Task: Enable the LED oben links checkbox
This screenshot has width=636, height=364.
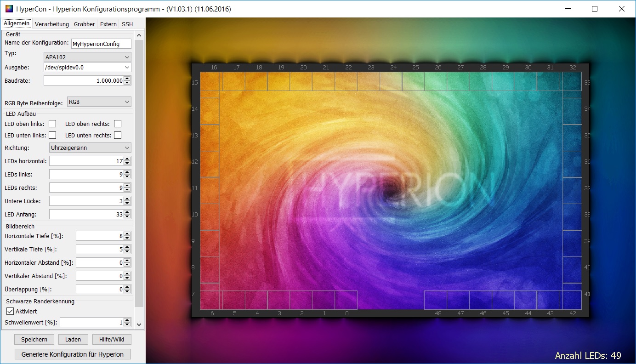Action: tap(52, 124)
